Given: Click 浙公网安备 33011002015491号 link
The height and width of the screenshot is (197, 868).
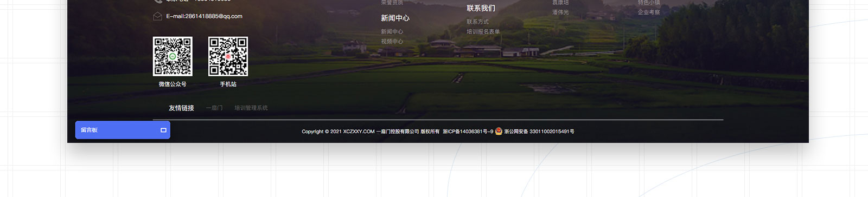Looking at the screenshot, I should tap(539, 132).
